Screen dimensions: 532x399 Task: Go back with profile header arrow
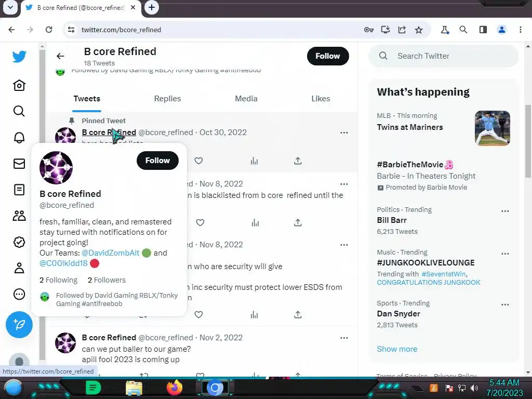60,56
